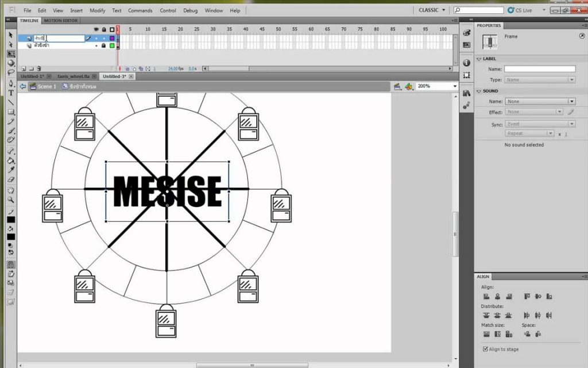Select the Zoom magnifier tool

(x=11, y=200)
